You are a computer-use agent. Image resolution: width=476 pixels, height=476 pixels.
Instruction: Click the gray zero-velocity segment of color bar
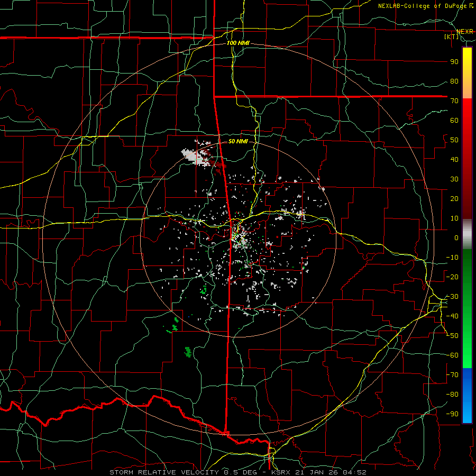[467, 234]
